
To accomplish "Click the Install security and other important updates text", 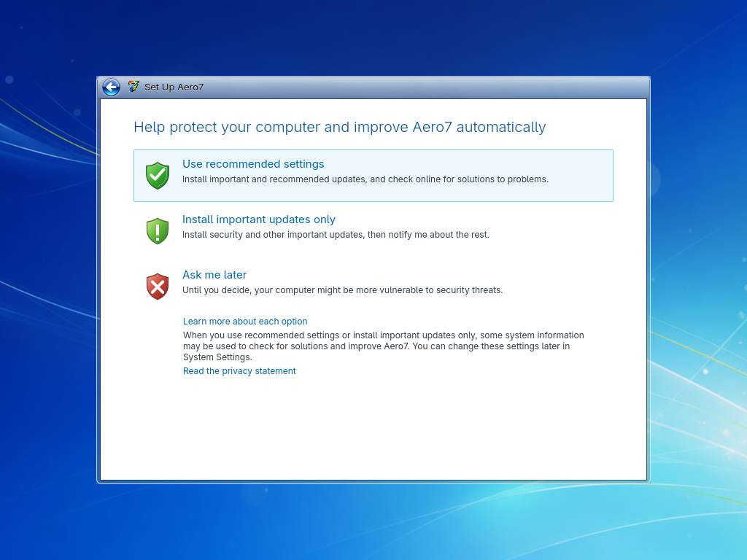I will click(336, 235).
